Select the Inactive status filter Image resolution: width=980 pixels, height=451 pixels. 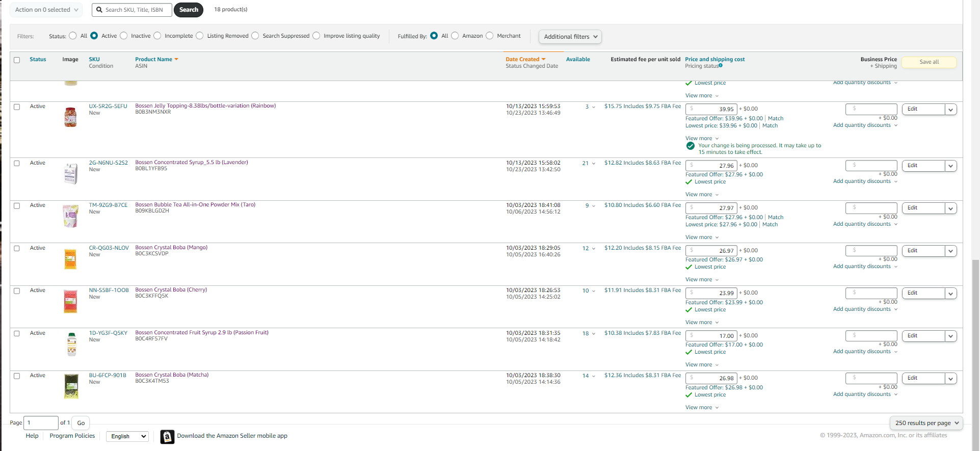(123, 36)
